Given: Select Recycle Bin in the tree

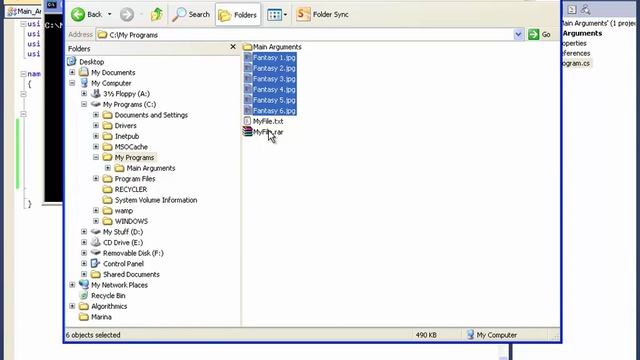Looking at the screenshot, I should pyautogui.click(x=108, y=295).
